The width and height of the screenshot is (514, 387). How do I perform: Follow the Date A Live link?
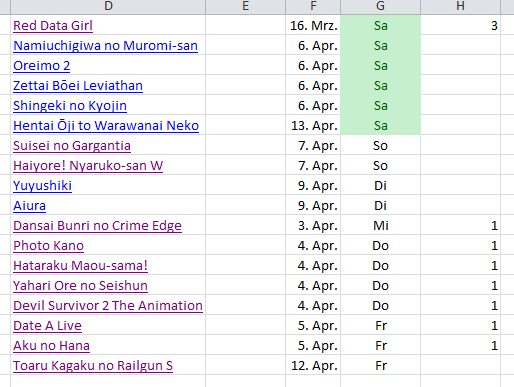pyautogui.click(x=47, y=326)
